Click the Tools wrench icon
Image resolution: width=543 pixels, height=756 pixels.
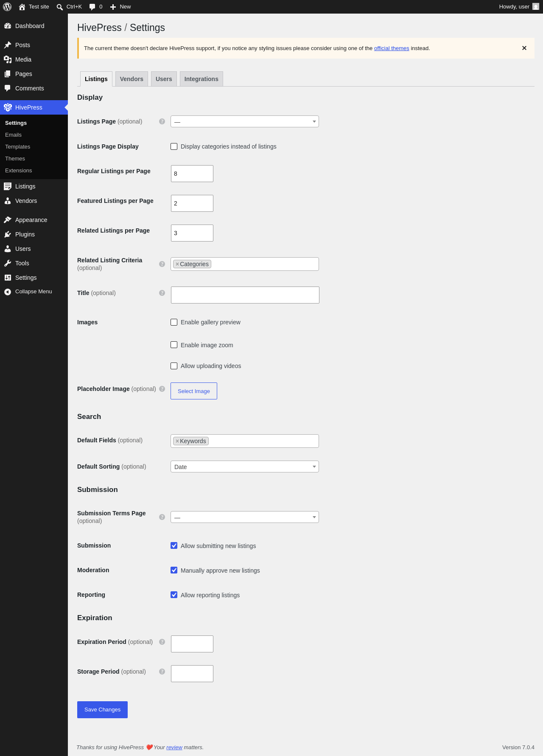tap(8, 263)
